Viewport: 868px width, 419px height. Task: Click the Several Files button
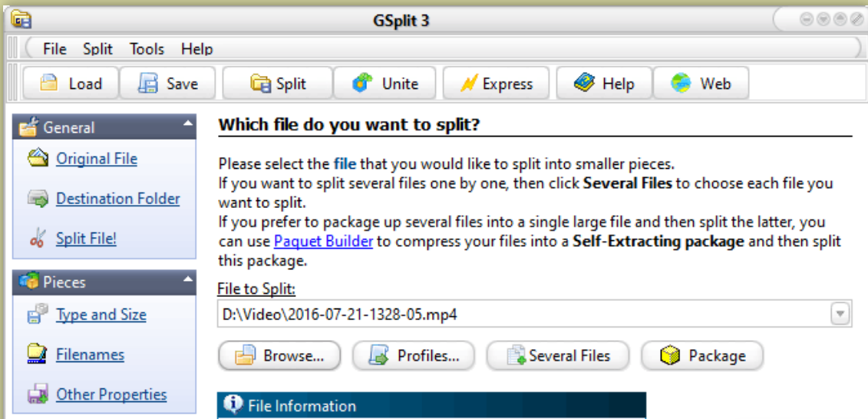pyautogui.click(x=558, y=356)
